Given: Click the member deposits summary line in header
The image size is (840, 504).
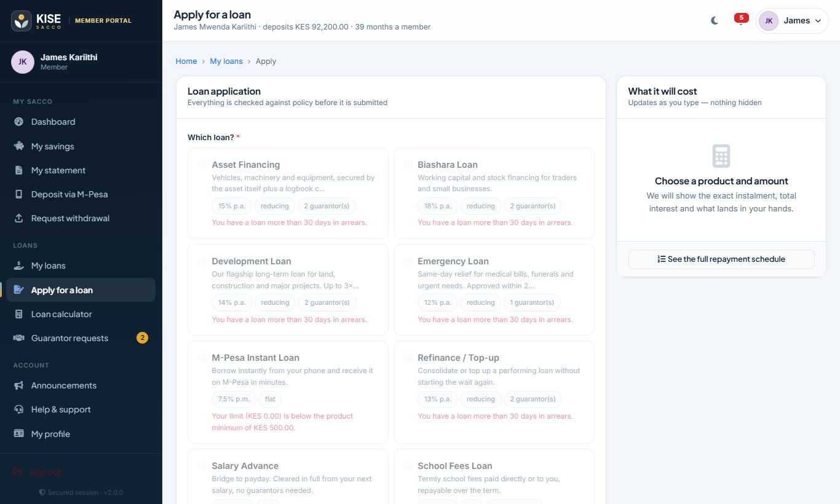Looking at the screenshot, I should click(x=302, y=27).
